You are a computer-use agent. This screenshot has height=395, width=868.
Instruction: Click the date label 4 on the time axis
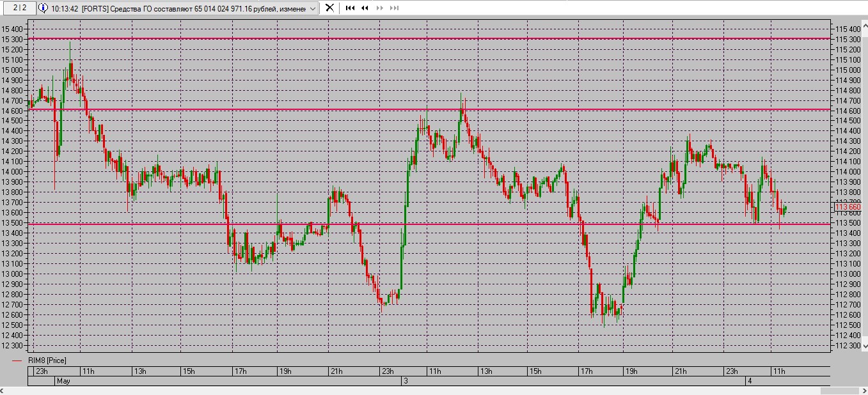coord(751,381)
